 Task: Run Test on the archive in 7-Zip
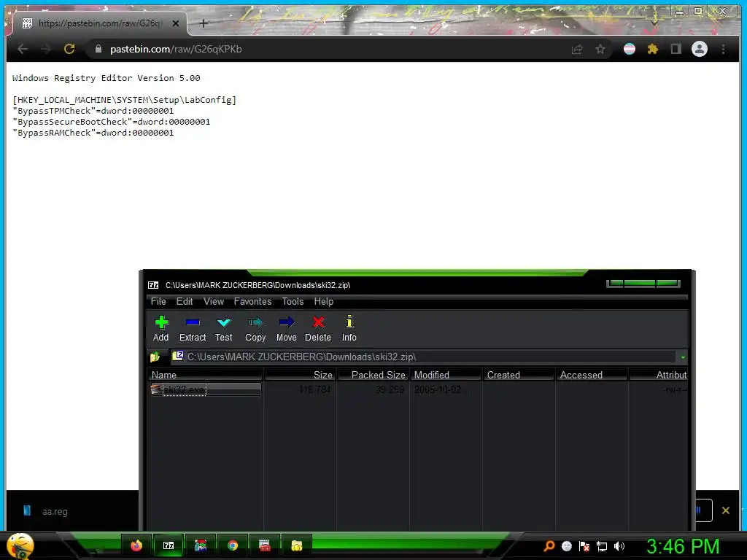223,329
